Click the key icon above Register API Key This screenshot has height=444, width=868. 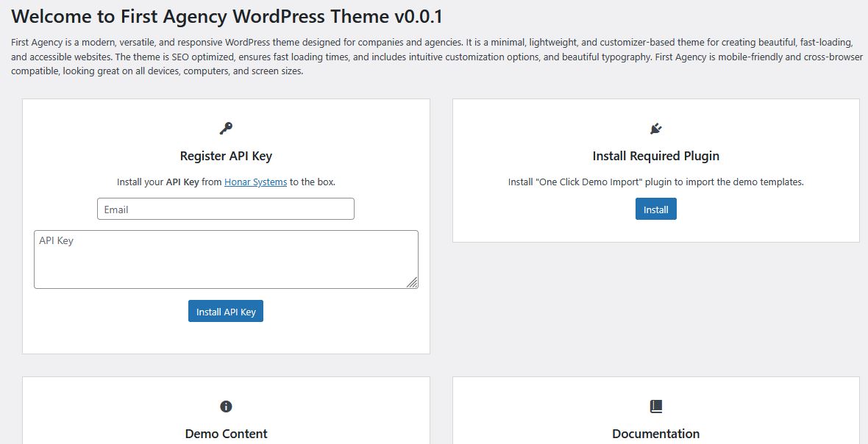pos(226,129)
